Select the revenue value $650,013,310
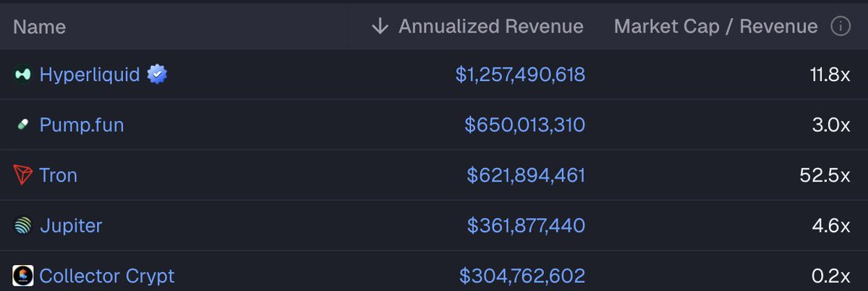Viewport: 868px width, 291px height. (x=525, y=125)
